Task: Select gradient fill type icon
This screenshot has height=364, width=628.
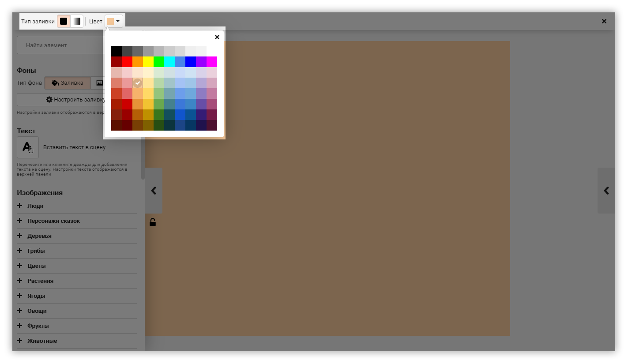Action: click(x=77, y=21)
